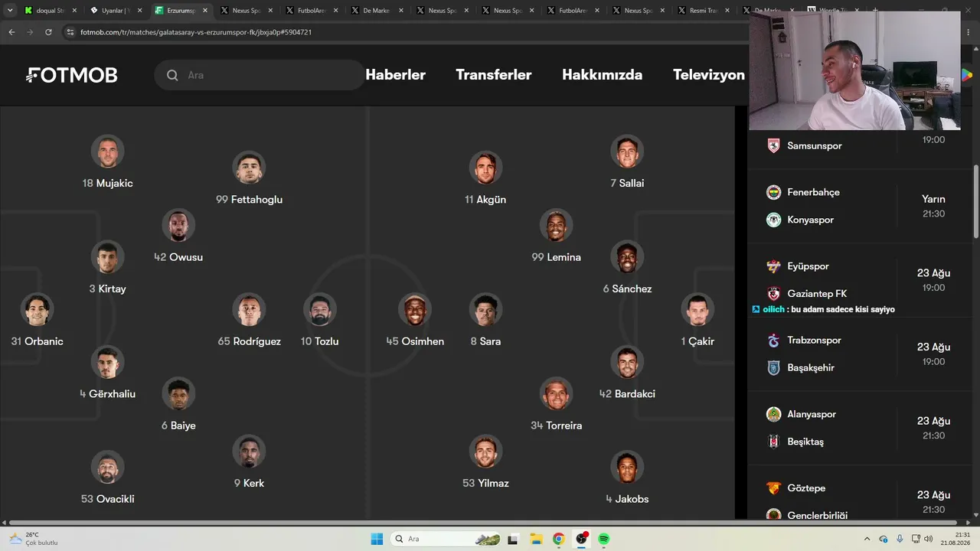
Task: Reload the page with the refresh icon
Action: tap(48, 32)
